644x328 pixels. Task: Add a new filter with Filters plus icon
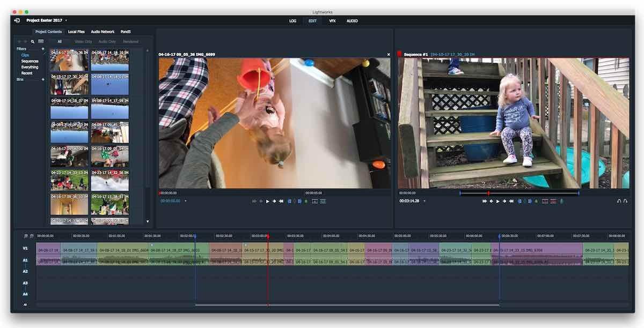(43, 49)
